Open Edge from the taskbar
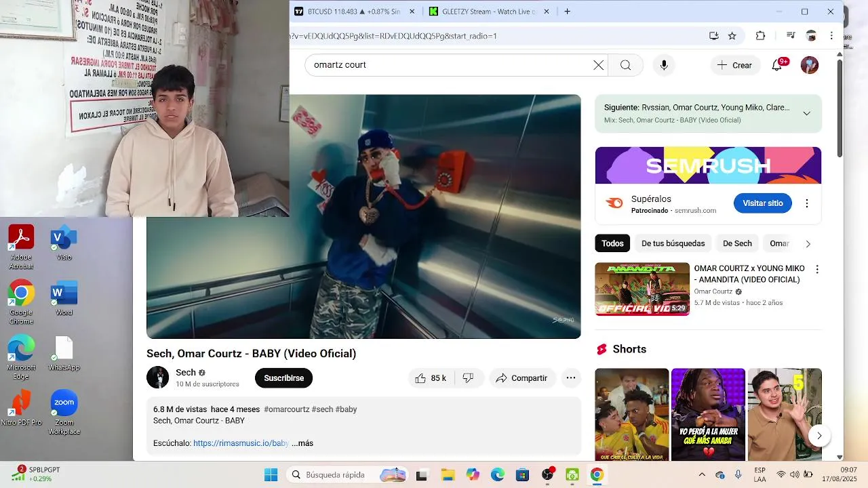This screenshot has width=868, height=488. tap(498, 474)
